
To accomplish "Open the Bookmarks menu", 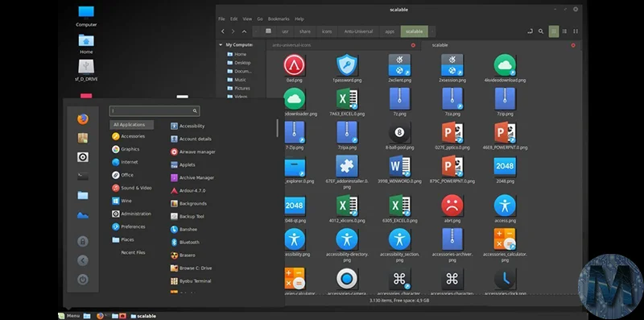I will (279, 19).
